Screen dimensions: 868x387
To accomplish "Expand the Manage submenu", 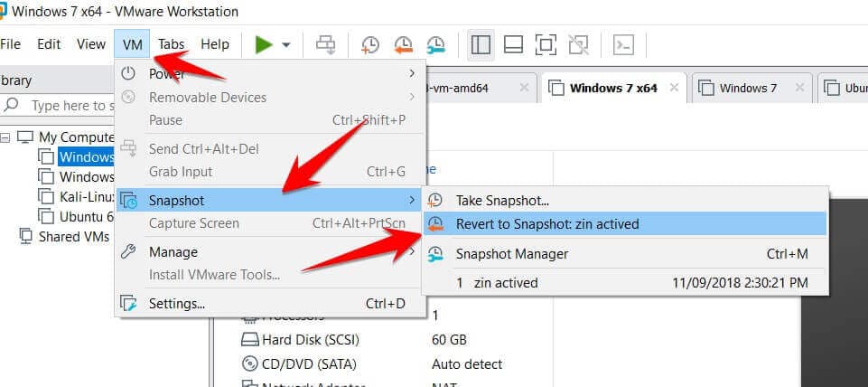I will coord(270,252).
